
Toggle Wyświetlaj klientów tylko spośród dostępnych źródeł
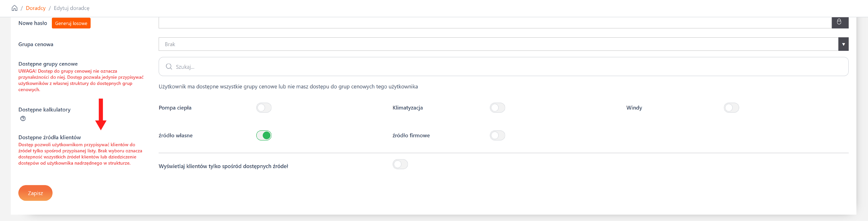pos(400,164)
